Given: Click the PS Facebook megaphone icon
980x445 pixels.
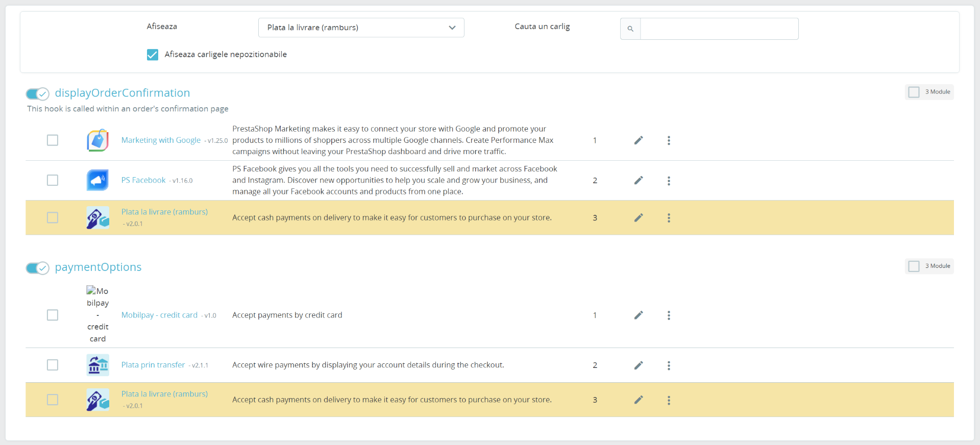Looking at the screenshot, I should [97, 180].
